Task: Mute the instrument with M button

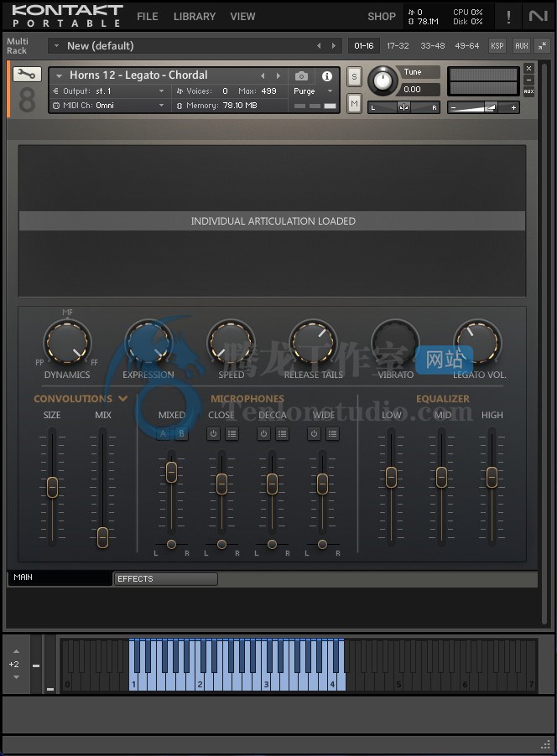Action: click(354, 103)
